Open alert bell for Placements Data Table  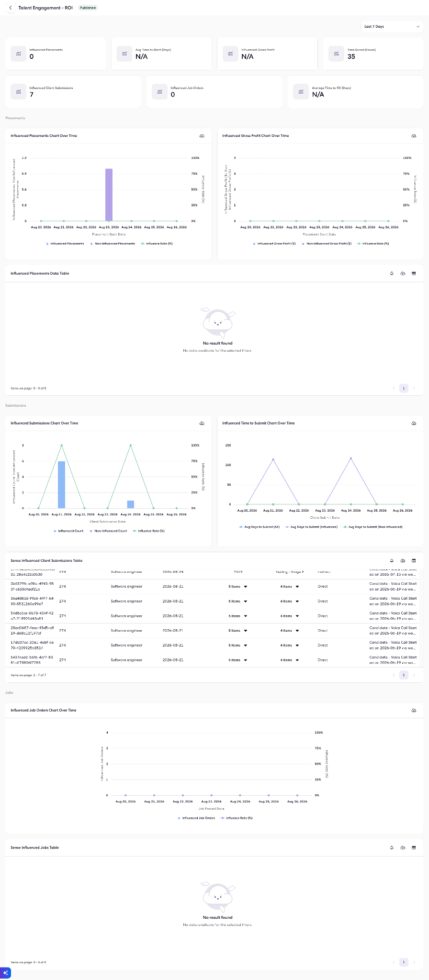point(392,273)
